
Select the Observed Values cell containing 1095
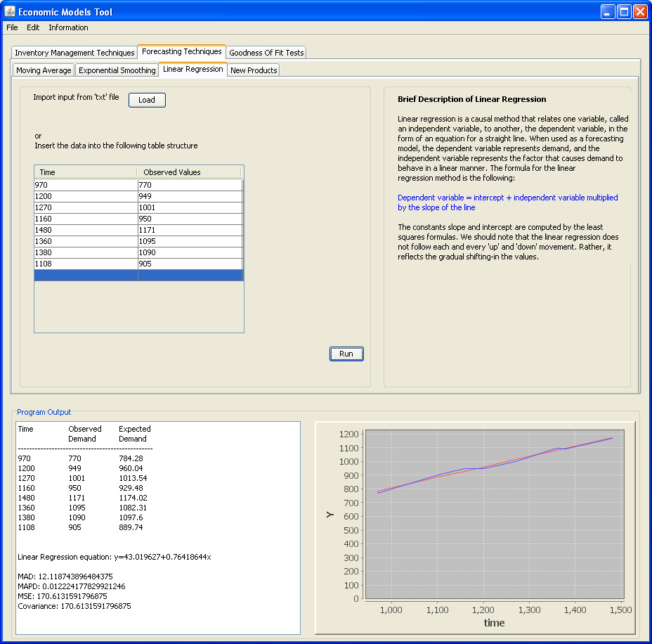click(x=190, y=241)
